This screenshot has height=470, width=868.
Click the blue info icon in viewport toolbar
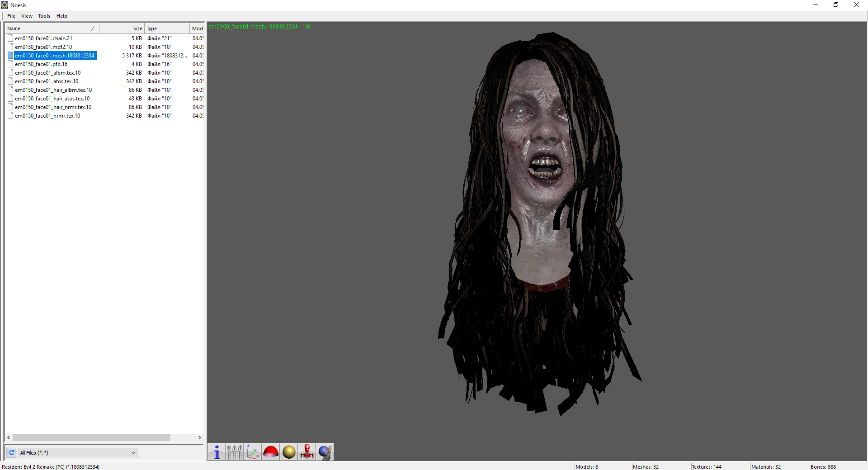click(217, 452)
